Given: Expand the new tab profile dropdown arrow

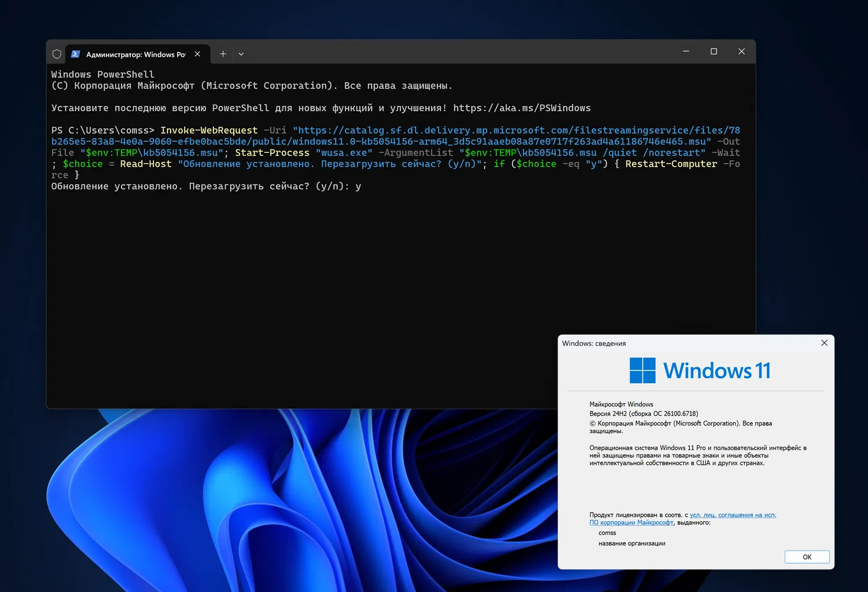Looking at the screenshot, I should point(241,54).
